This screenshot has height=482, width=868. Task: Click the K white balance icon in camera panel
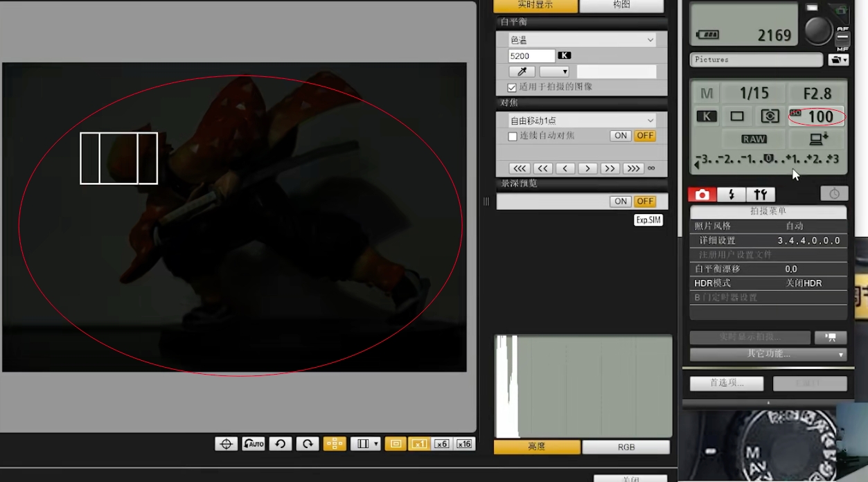(x=707, y=116)
